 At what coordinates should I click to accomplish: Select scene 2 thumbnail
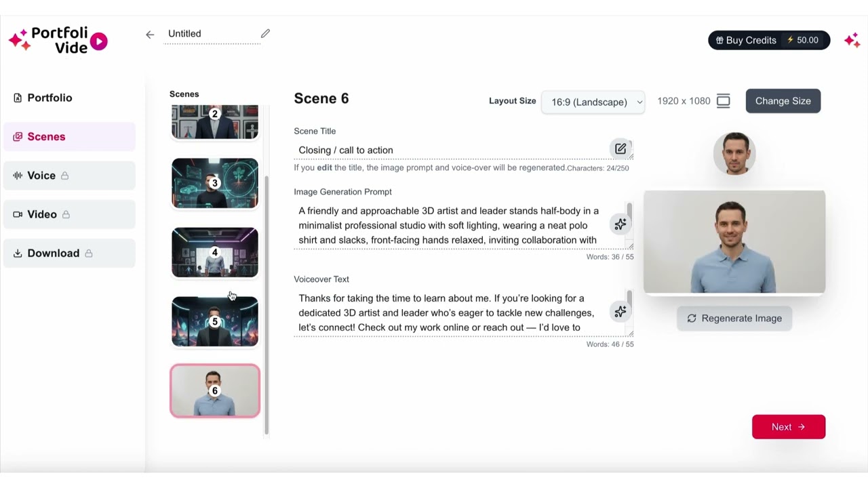(x=215, y=122)
